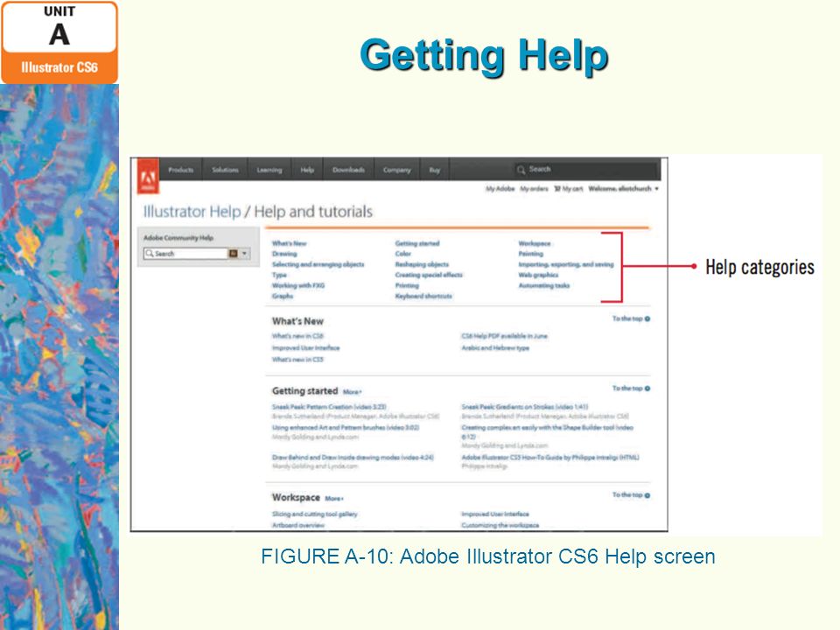Open My cart with cart icon
This screenshot has width=840, height=630.
point(569,189)
